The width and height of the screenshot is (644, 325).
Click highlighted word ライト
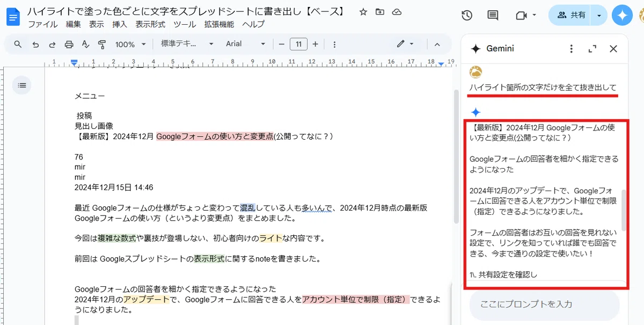coord(271,238)
